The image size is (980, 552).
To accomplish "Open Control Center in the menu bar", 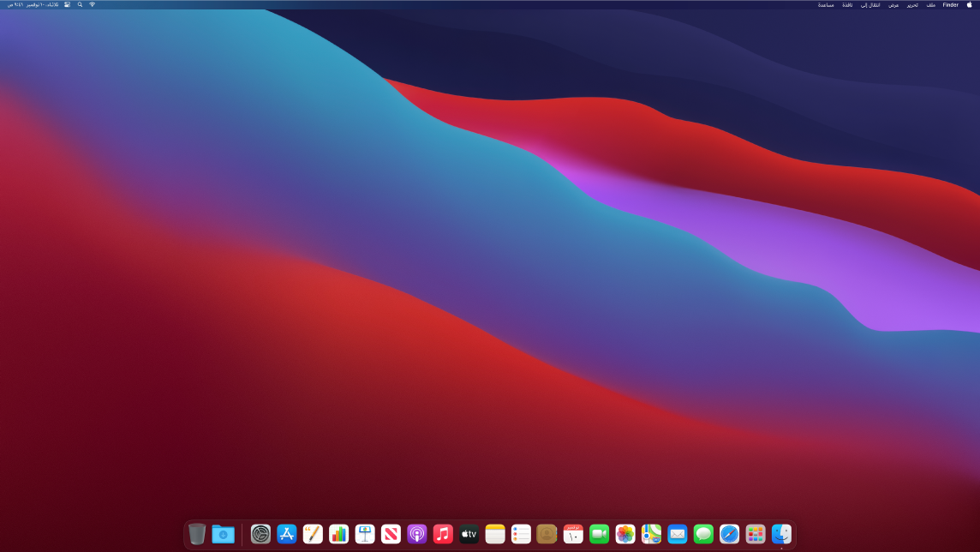I will pos(68,4).
